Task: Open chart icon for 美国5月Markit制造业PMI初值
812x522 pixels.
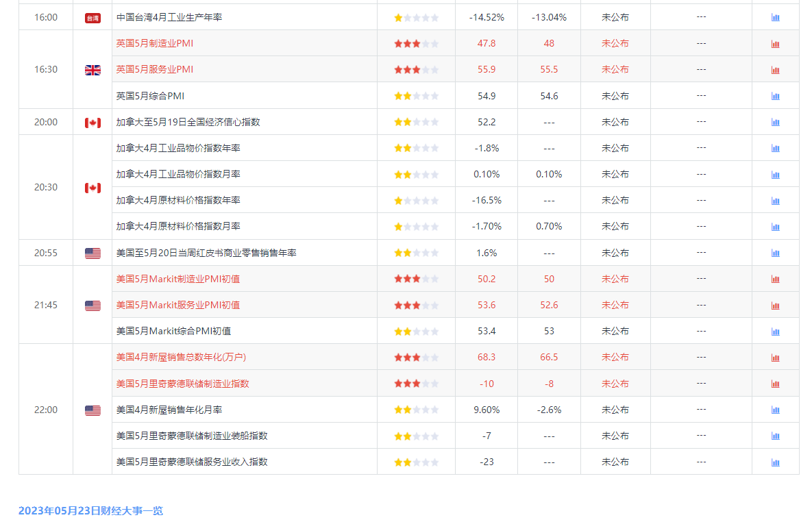Action: (x=775, y=279)
